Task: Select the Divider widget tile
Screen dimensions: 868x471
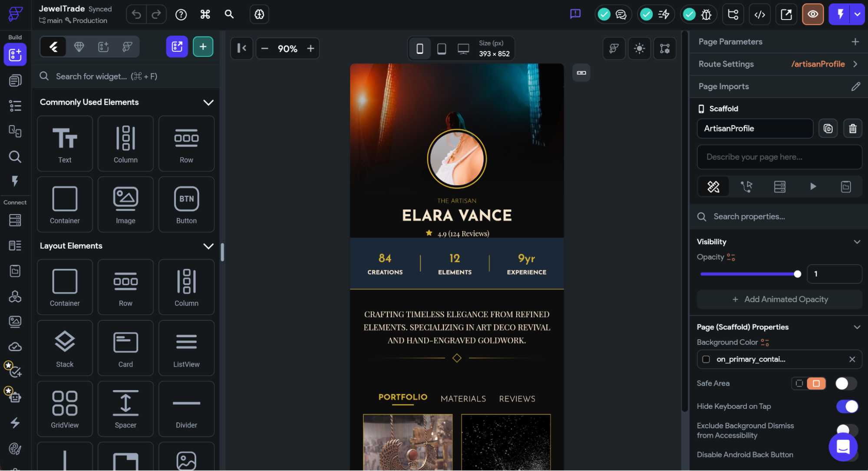Action: click(186, 409)
